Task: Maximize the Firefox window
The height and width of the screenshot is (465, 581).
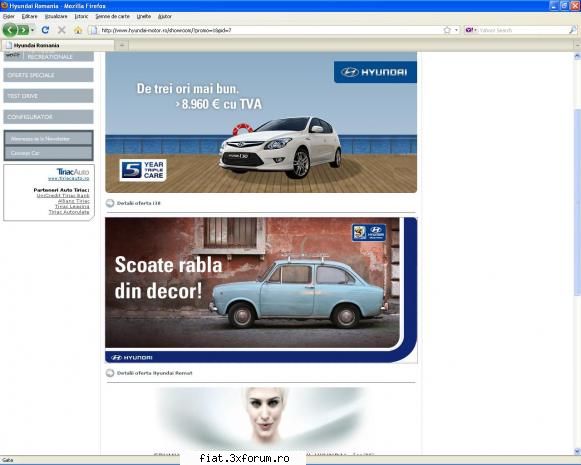Action: point(564,6)
